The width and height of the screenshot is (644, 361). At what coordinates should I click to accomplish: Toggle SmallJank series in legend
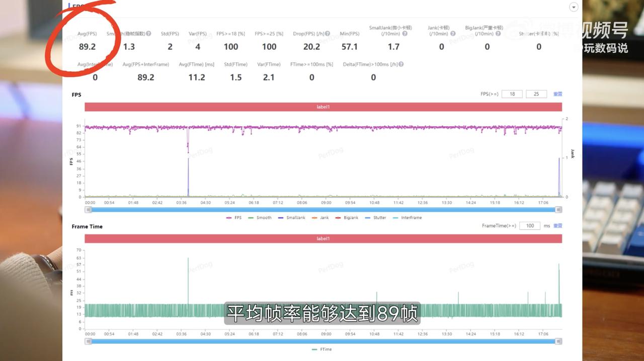[x=291, y=218]
